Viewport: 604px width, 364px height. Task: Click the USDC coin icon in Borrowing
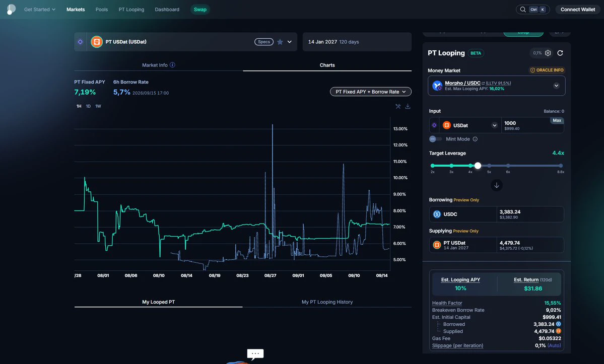(437, 214)
